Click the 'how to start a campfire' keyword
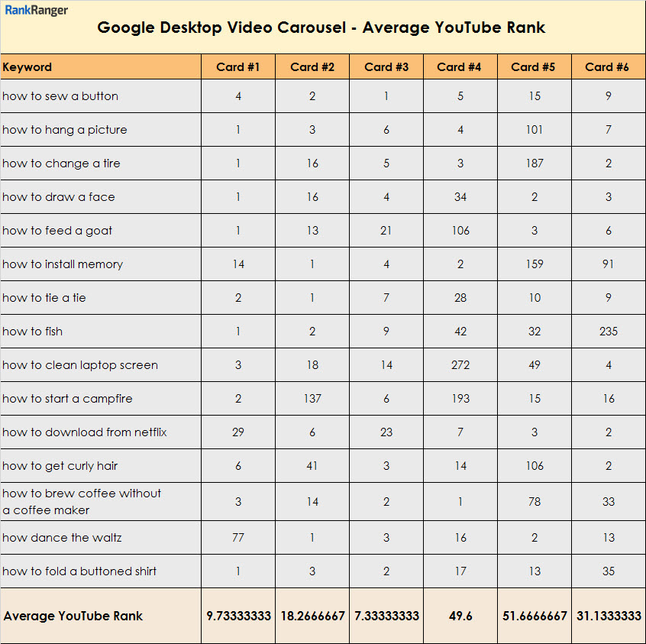Viewport: 646px width, 644px height. click(x=67, y=399)
